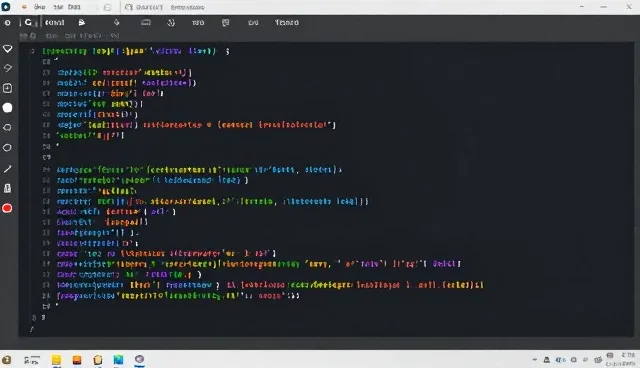The width and height of the screenshot is (640, 368).
Task: Click the rounded square plus icon in sidebar
Action: [7, 88]
